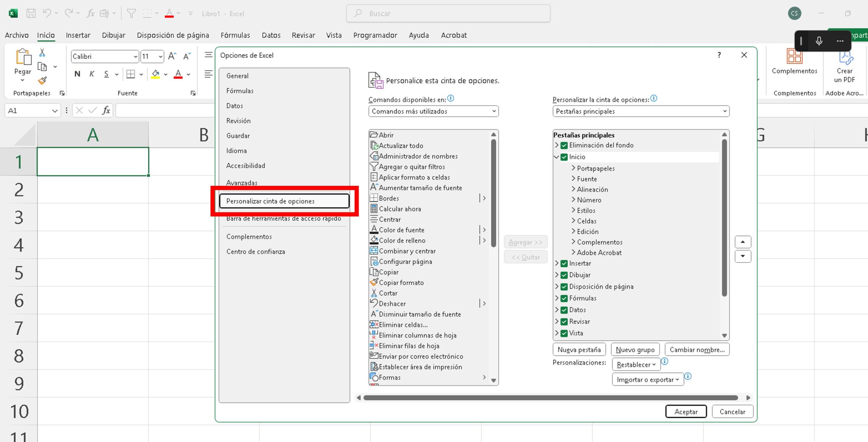The width and height of the screenshot is (868, 442).
Task: Click the fill color bucket swatch
Action: pos(156,74)
